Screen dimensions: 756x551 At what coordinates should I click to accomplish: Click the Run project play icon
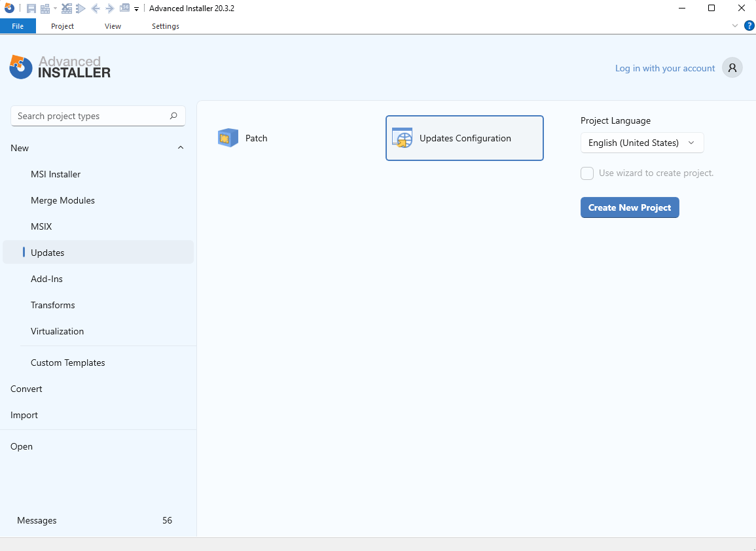81,9
